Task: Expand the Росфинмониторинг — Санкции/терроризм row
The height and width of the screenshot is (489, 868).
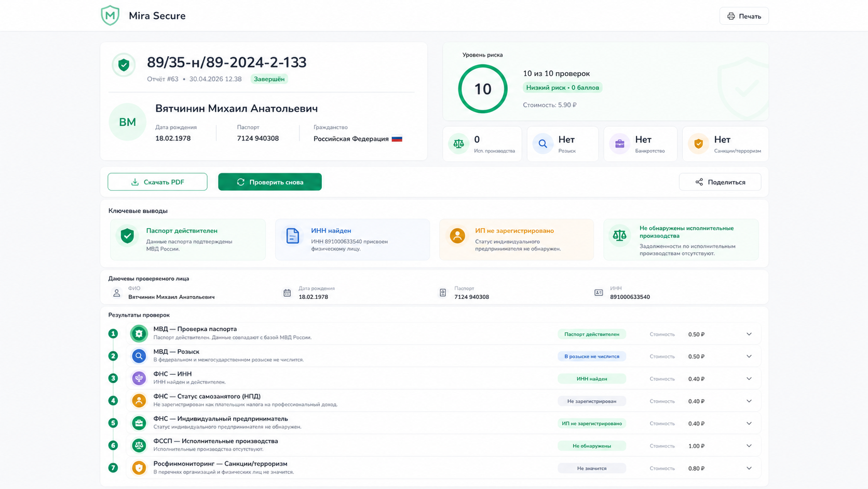Action: [x=749, y=468]
